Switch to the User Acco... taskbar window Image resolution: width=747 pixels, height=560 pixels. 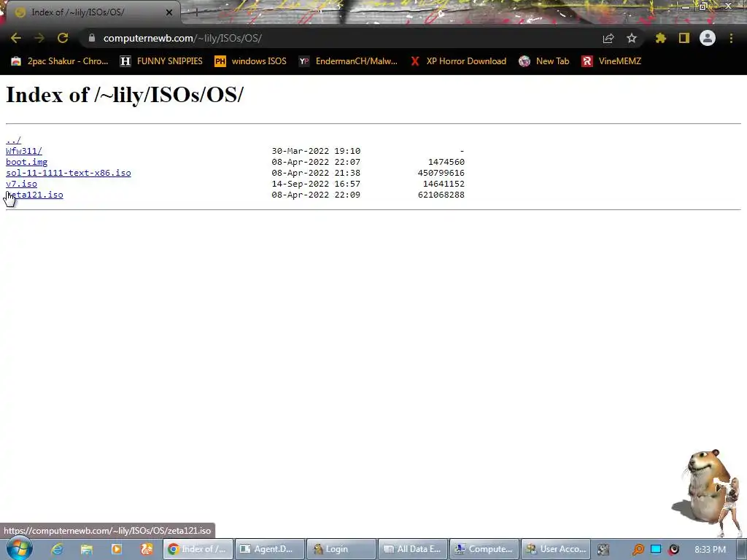[x=556, y=549]
